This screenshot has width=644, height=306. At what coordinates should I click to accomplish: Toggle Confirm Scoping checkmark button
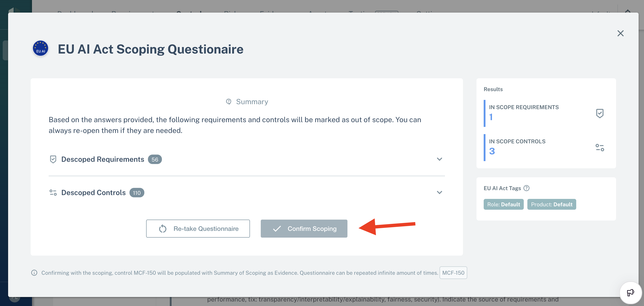pos(304,228)
